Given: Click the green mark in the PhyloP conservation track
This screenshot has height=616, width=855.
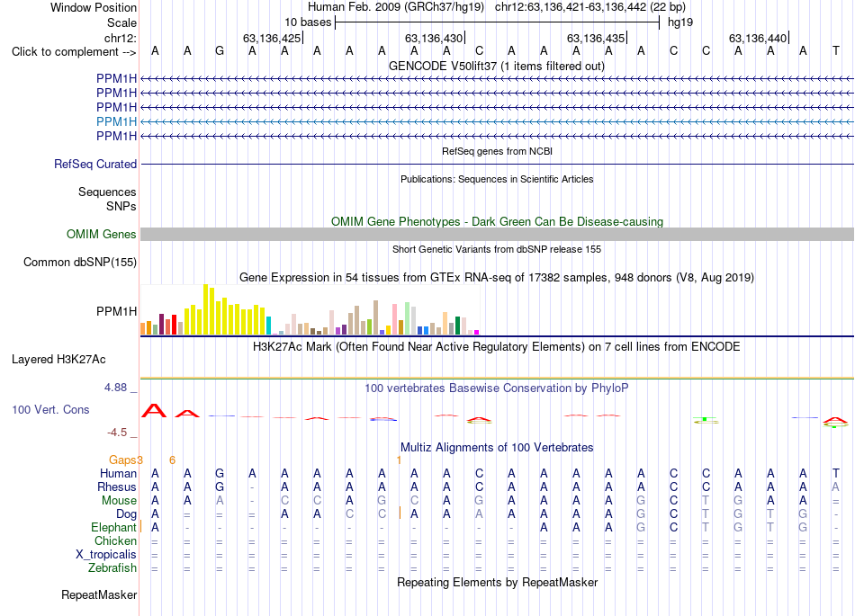Looking at the screenshot, I should pyautogui.click(x=705, y=419).
